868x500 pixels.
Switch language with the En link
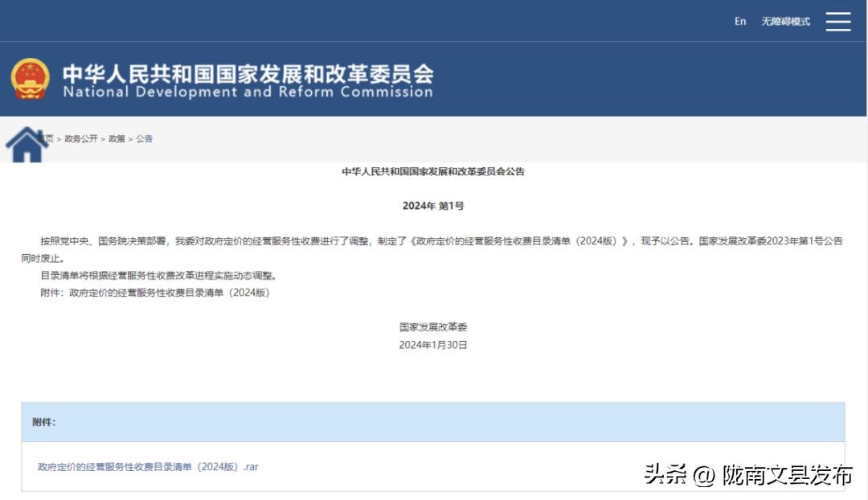[739, 22]
